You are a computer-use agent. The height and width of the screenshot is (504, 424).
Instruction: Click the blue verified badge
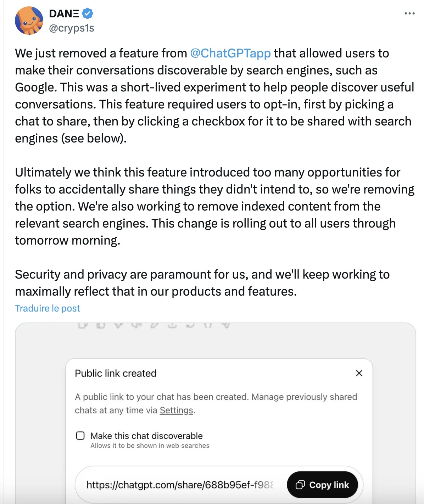[88, 13]
